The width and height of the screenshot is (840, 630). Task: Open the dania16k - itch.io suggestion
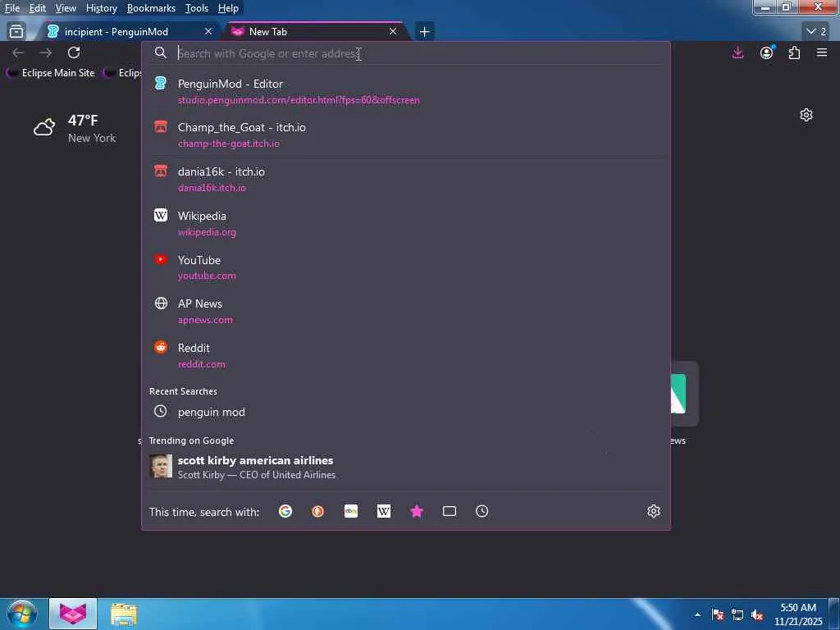(405, 180)
